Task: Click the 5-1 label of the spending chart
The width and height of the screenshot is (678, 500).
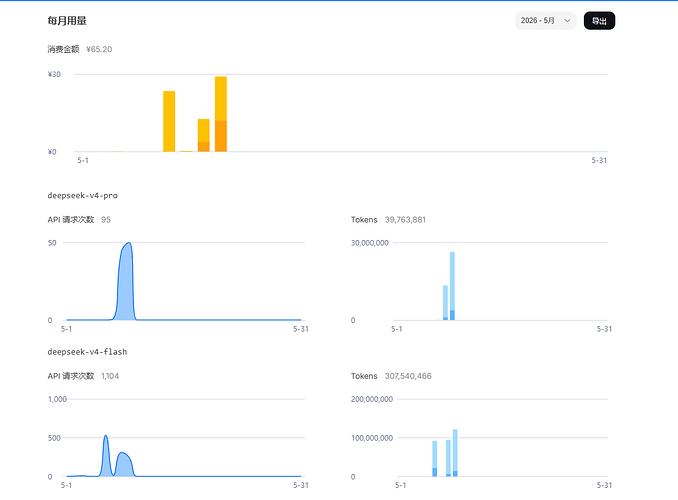Action: click(x=83, y=160)
